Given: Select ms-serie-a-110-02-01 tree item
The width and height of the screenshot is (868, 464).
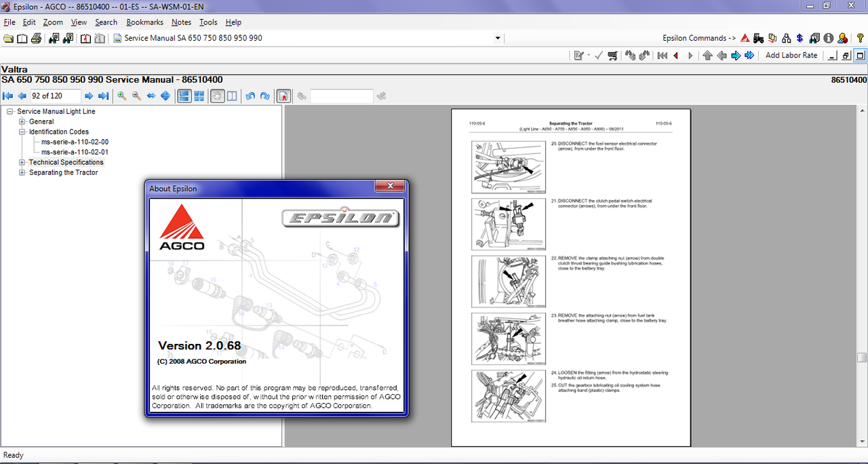Looking at the screenshot, I should [75, 152].
